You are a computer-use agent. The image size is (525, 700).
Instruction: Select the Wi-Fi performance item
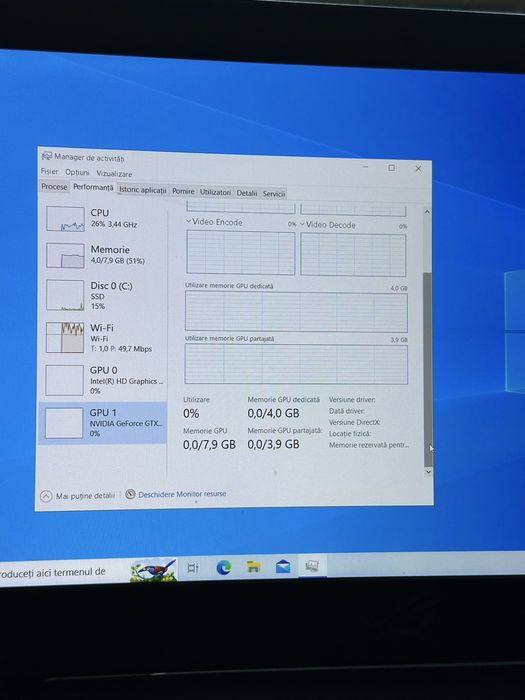pos(104,338)
